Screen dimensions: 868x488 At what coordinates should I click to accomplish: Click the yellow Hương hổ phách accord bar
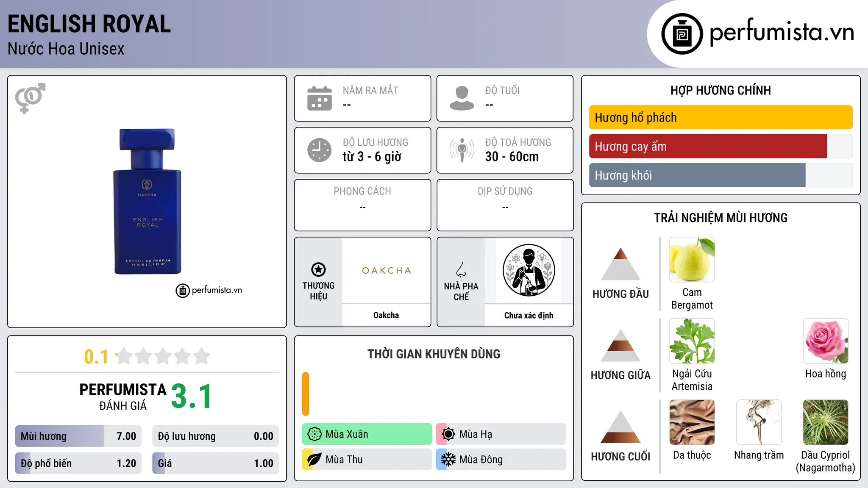tap(721, 117)
